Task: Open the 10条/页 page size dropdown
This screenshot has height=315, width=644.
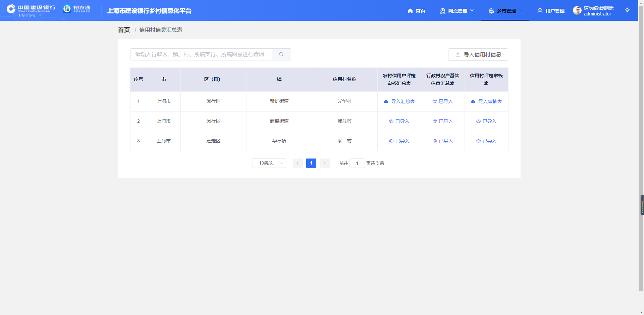Action: tap(269, 163)
